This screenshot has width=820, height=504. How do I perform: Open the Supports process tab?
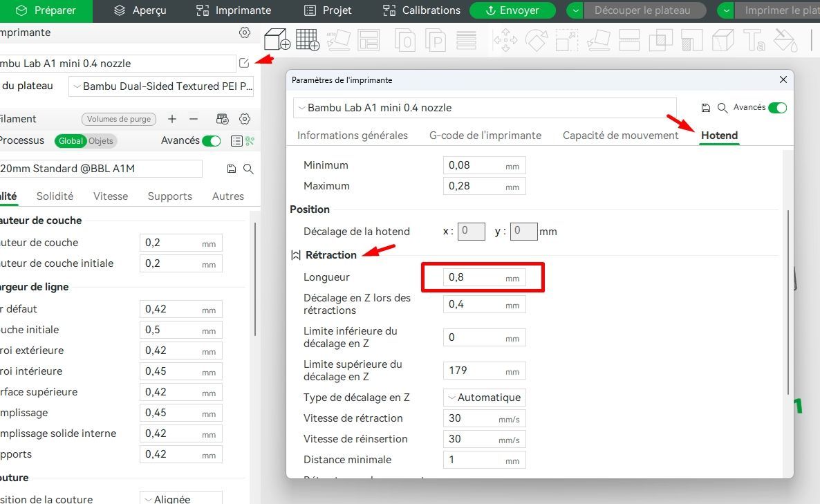[x=170, y=196]
